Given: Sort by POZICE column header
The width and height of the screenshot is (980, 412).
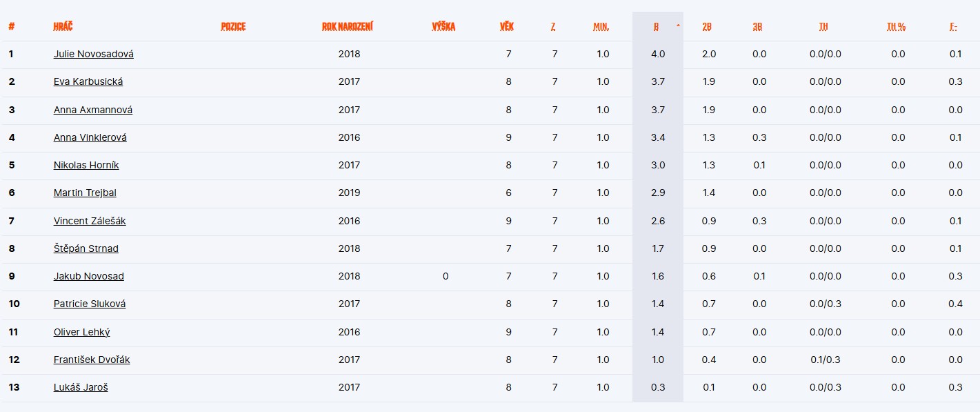Looking at the screenshot, I should (x=233, y=26).
